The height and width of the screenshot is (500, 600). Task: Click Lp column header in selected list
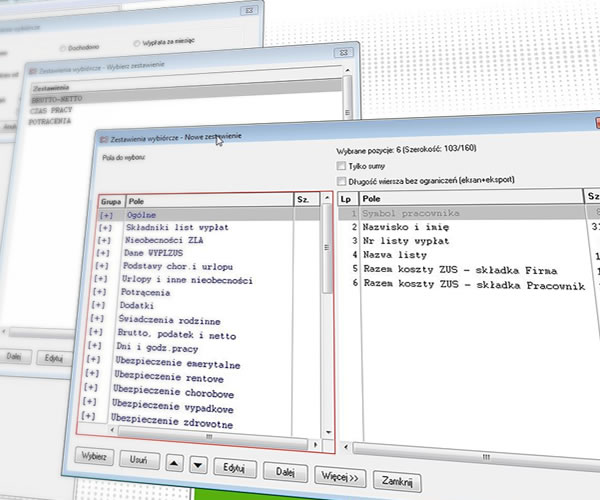[x=348, y=199]
